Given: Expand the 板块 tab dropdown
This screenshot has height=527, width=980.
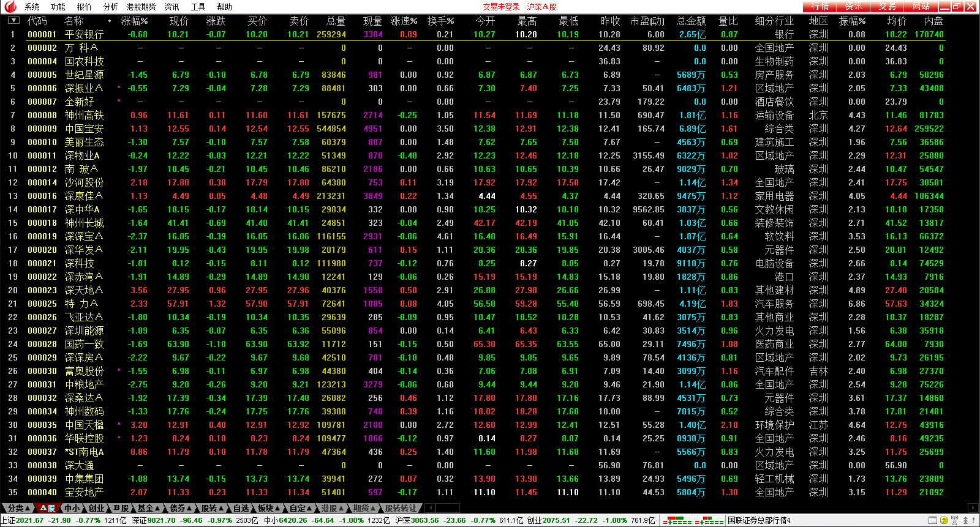Looking at the screenshot, I should click(269, 508).
